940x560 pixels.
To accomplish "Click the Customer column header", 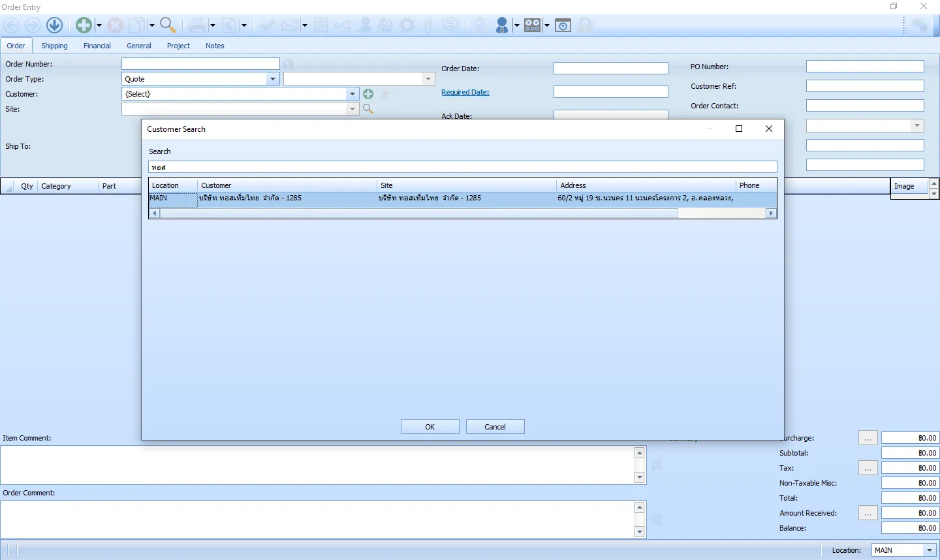I will point(287,185).
